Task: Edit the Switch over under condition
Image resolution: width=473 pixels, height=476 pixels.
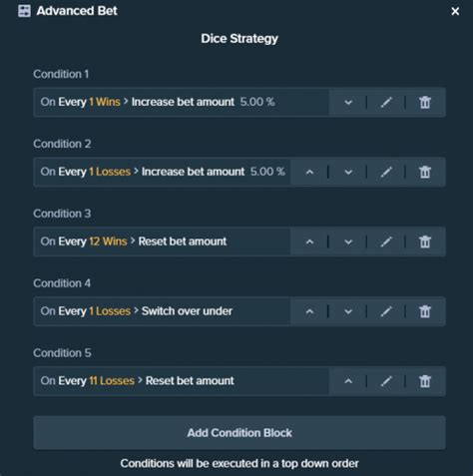Action: [386, 311]
